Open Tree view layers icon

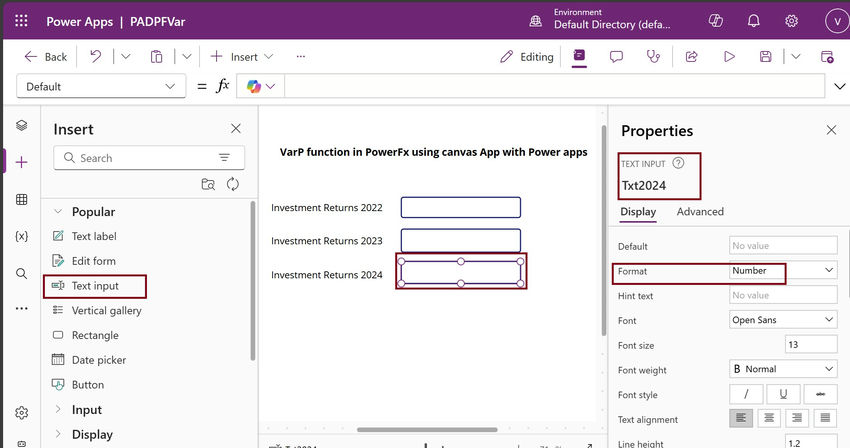click(21, 125)
